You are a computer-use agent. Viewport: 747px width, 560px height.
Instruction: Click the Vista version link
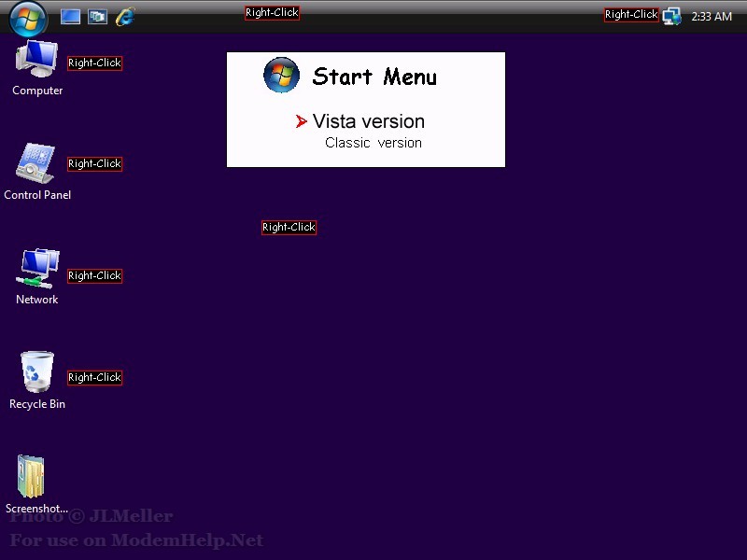point(368,121)
